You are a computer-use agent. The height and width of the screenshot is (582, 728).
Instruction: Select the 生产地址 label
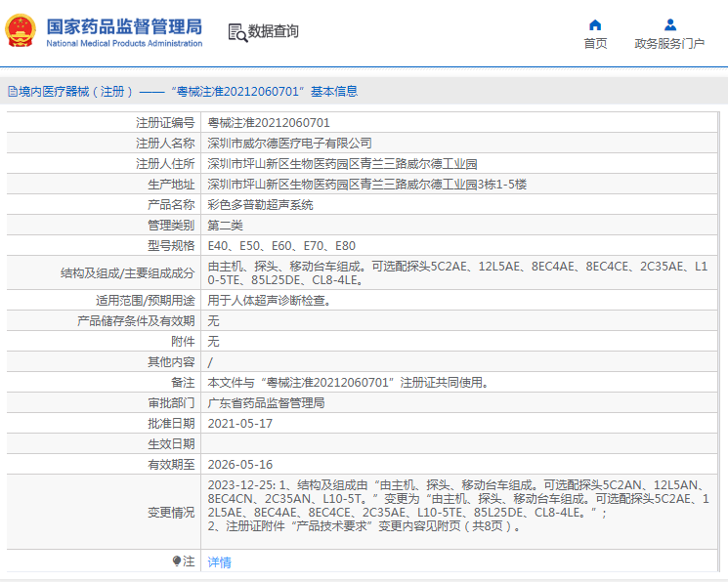[171, 185]
